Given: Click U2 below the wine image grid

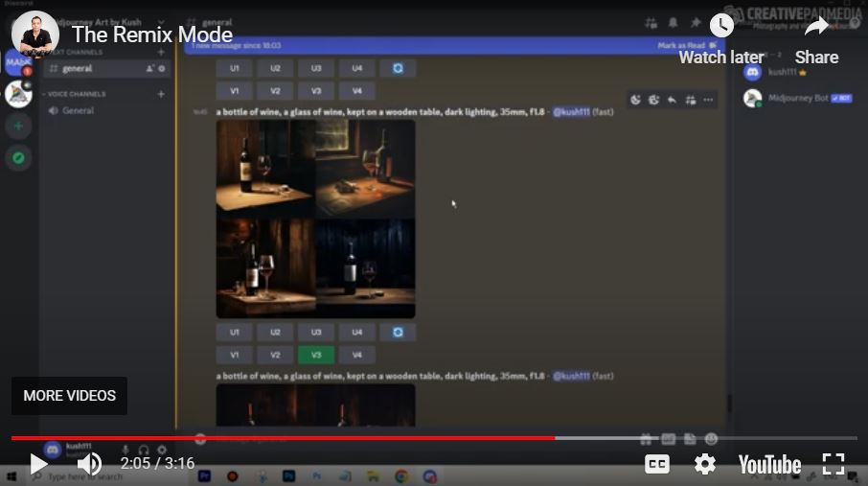Looking at the screenshot, I should coord(275,332).
